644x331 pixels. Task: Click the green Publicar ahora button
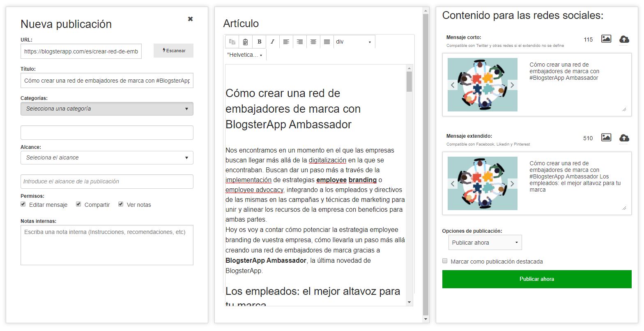(537, 279)
